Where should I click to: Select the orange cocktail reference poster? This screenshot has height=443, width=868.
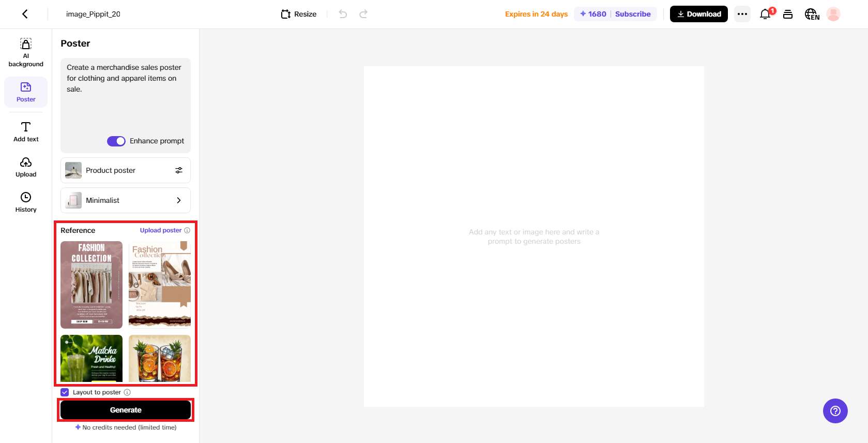click(160, 358)
